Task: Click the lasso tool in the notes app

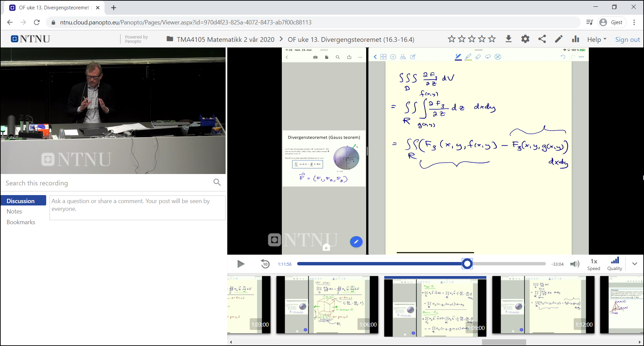Action: 488,57
